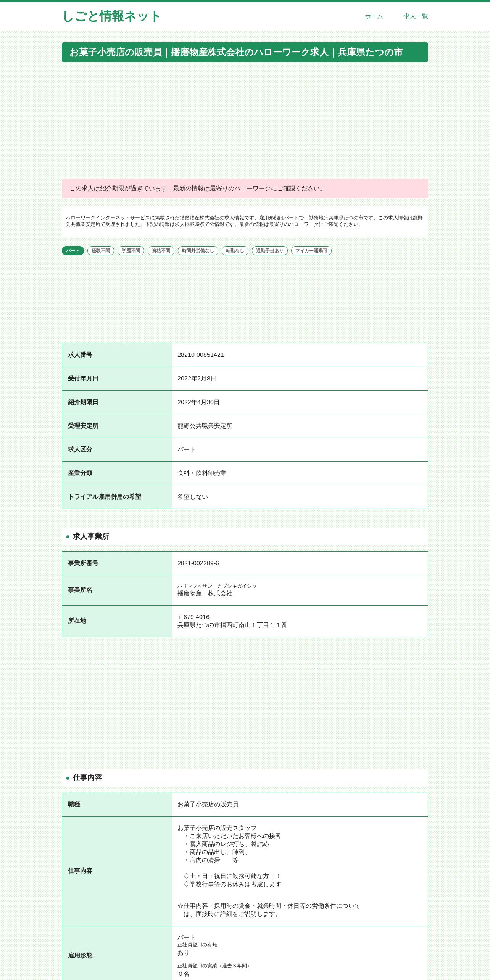Select the 通勤手当あり tag
The width and height of the screenshot is (490, 980).
pos(270,251)
